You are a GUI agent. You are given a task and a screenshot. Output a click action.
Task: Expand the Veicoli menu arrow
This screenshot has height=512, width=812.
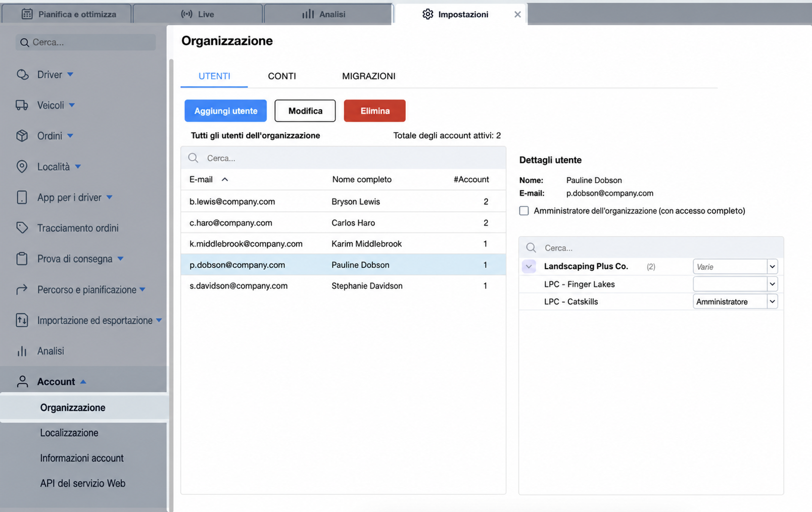pyautogui.click(x=72, y=105)
